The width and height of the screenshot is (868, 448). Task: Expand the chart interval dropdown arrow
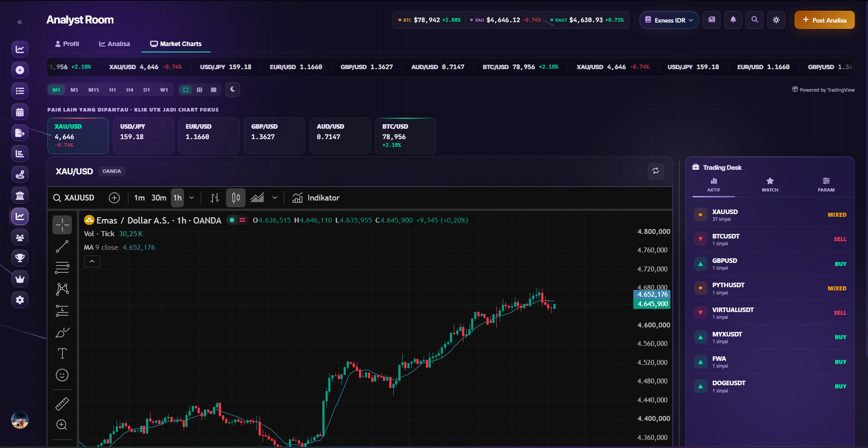[192, 198]
